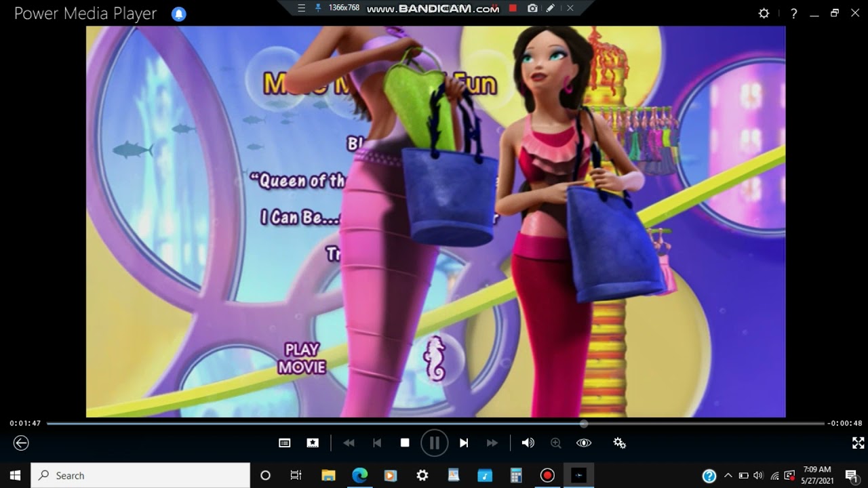
Task: Open the blue help icon in system tray
Action: (709, 476)
